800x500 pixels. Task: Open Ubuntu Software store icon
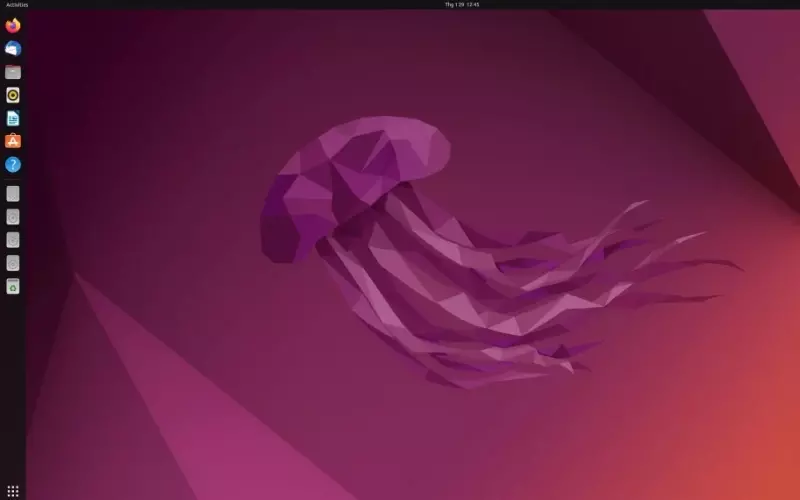[x=13, y=141]
